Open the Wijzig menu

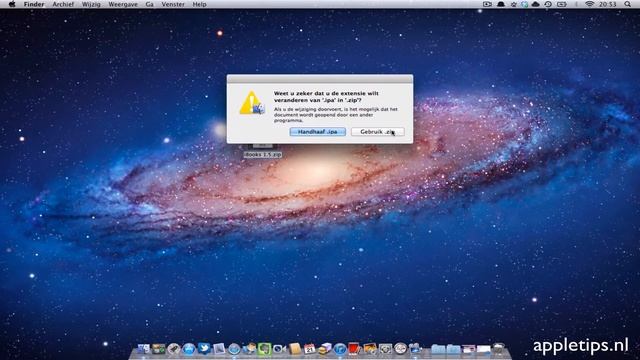(91, 4)
